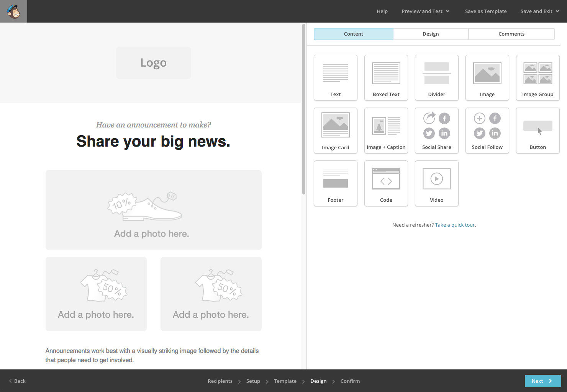Choose the Boxed Text block
The height and width of the screenshot is (392, 567).
[x=386, y=78]
